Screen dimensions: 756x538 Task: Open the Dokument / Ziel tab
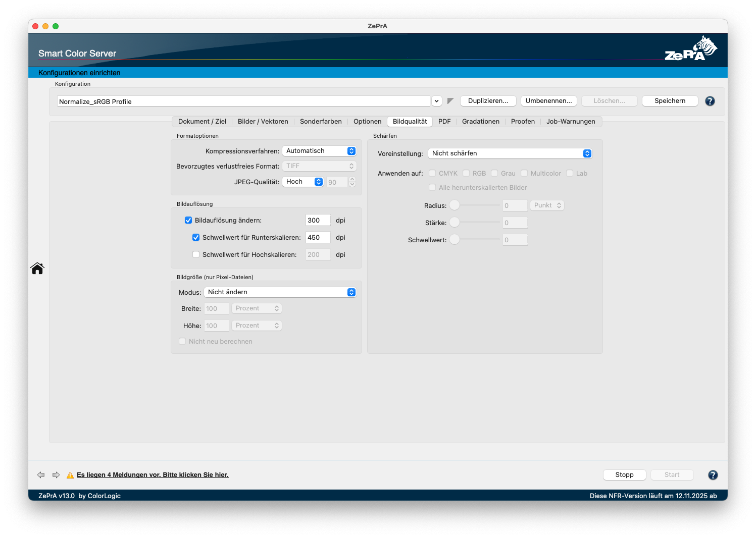tap(202, 122)
